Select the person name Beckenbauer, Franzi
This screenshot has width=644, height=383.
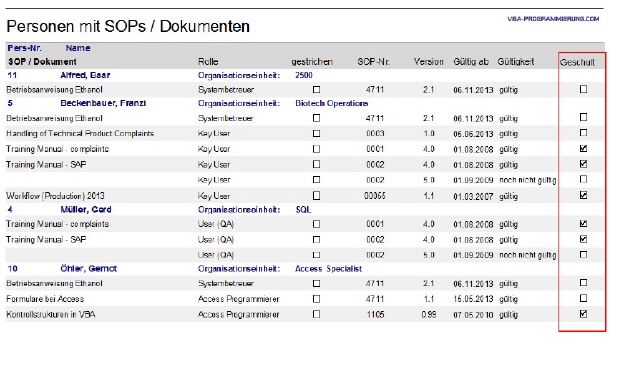[x=103, y=103]
